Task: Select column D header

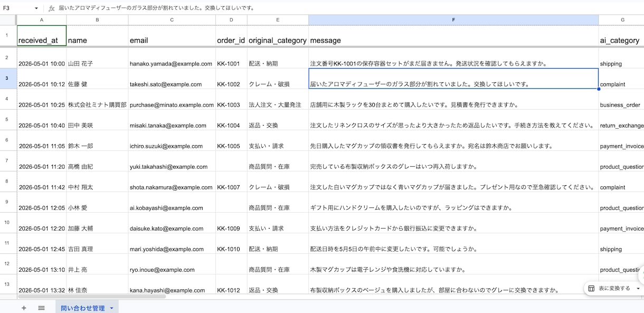Action: [x=231, y=20]
